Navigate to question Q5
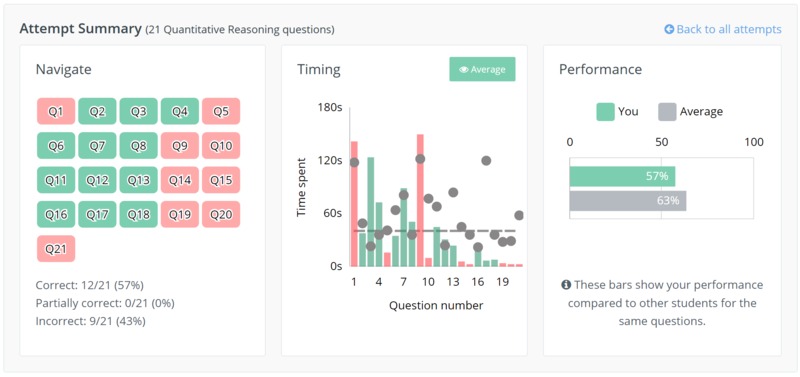Image resolution: width=800 pixels, height=377 pixels. click(221, 111)
